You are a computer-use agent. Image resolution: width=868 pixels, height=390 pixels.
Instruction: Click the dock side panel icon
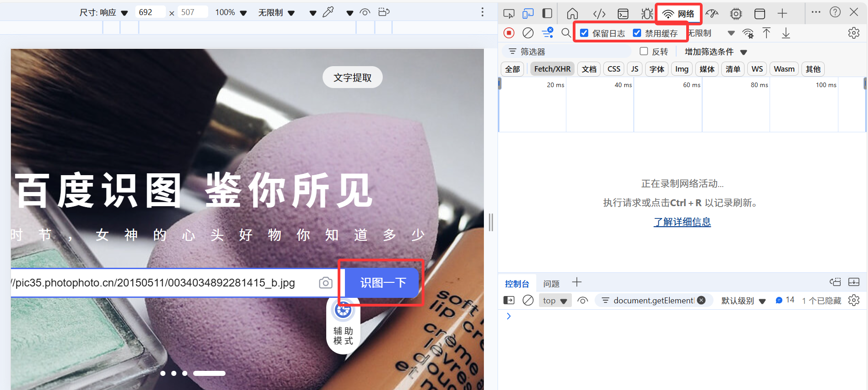pyautogui.click(x=547, y=14)
